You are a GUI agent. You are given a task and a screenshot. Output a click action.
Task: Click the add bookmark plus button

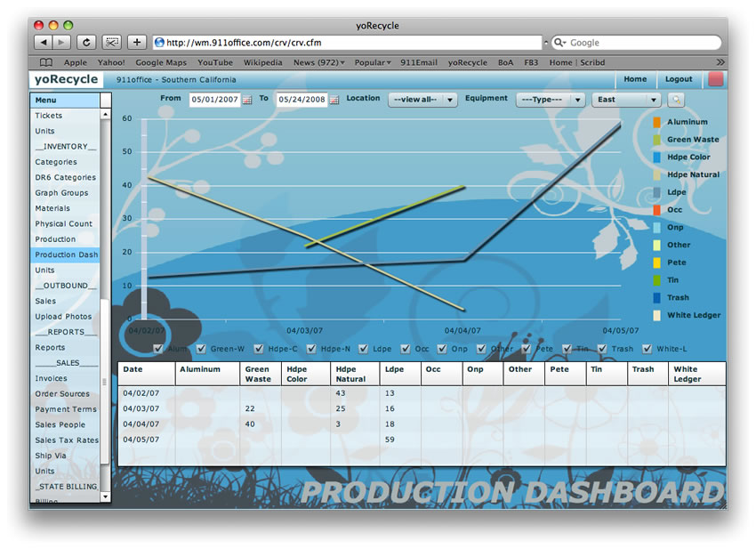point(137,43)
